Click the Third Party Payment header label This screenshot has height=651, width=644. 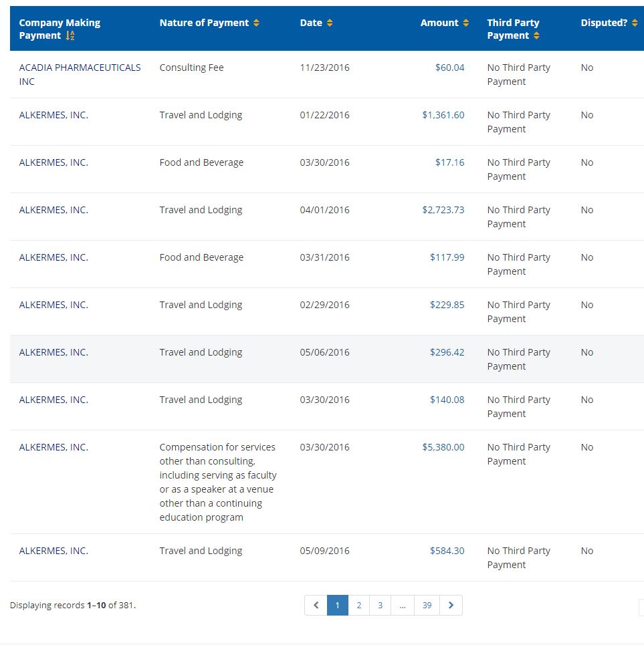(513, 29)
